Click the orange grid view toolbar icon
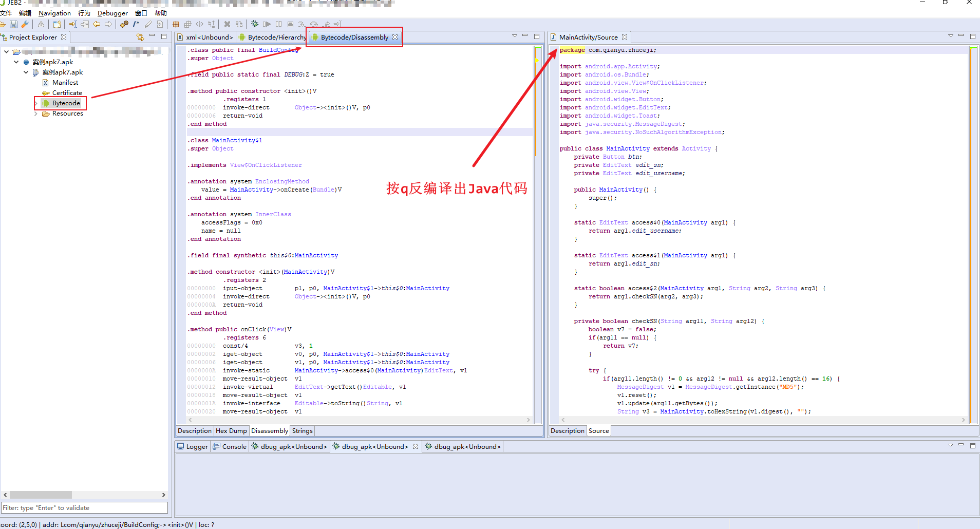980x529 pixels. coord(176,24)
